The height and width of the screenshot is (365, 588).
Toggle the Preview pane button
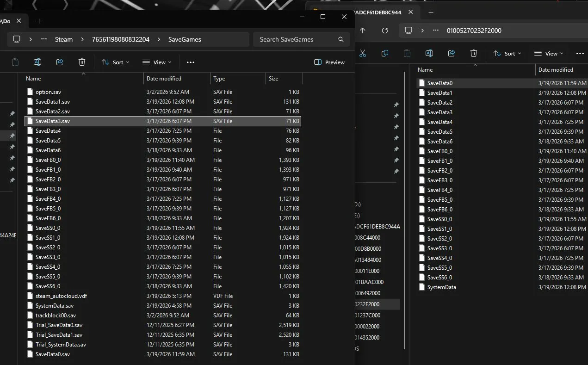(x=329, y=62)
